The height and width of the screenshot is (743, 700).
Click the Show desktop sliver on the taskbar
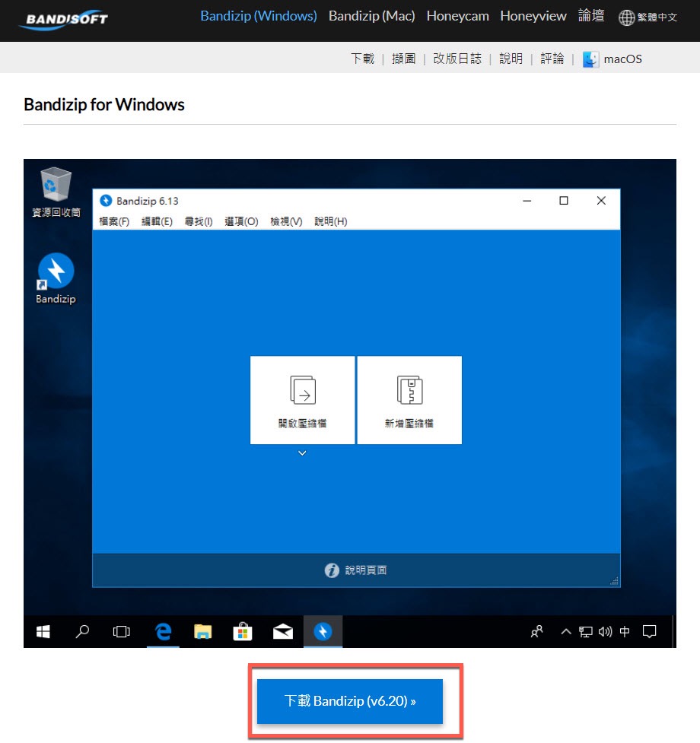(674, 632)
